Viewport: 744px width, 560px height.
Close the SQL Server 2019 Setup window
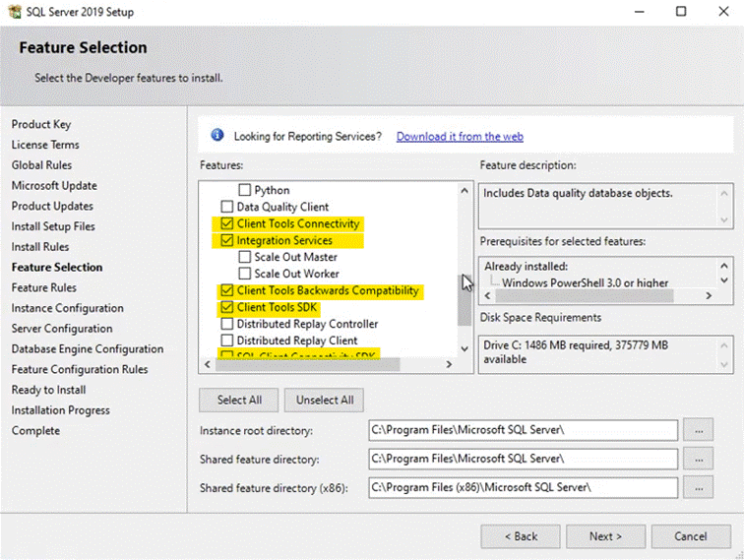pos(723,12)
